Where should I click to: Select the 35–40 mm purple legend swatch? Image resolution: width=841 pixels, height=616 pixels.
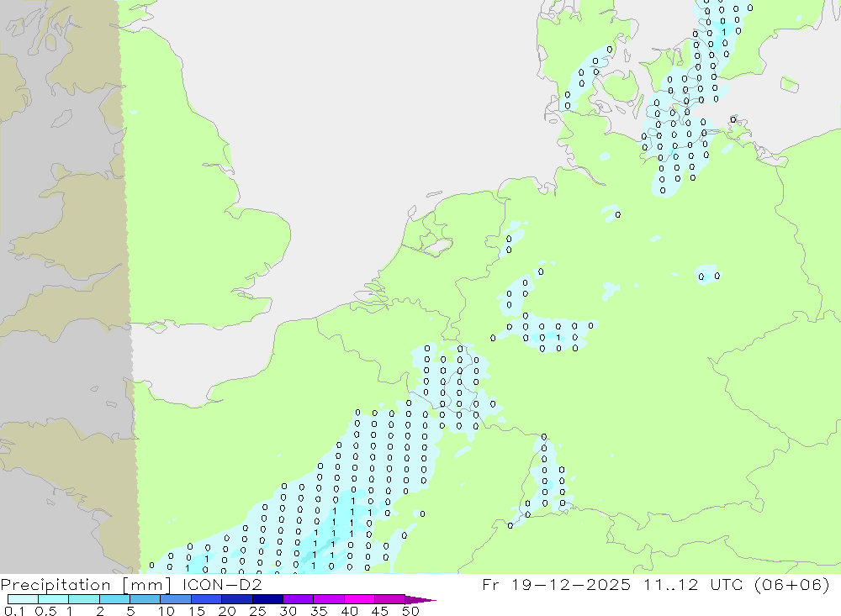click(x=329, y=599)
